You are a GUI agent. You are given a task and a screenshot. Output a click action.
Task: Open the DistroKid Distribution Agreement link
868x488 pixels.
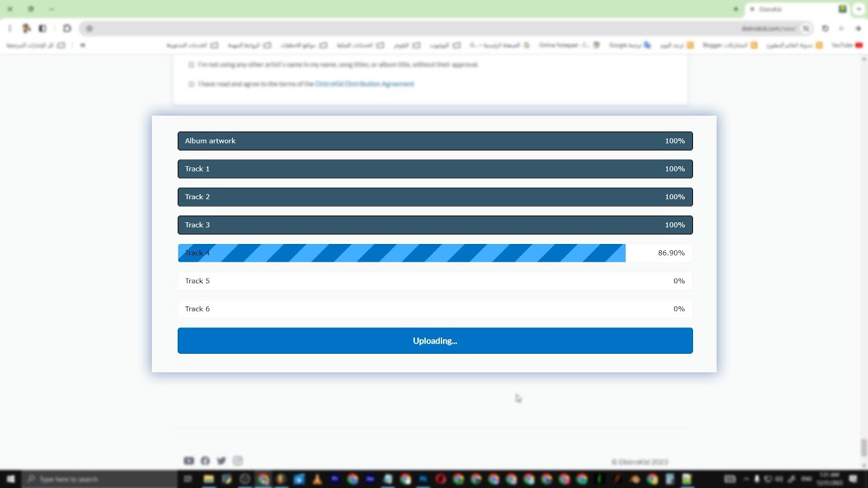pyautogui.click(x=364, y=84)
